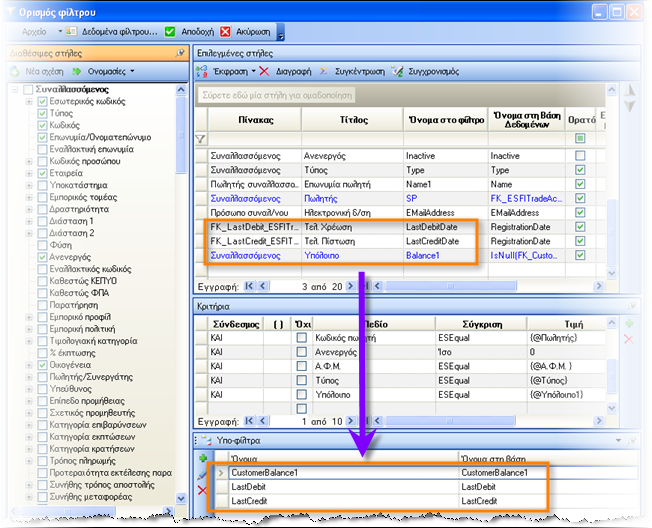Add sub-filter with green plus icon
Image resolution: width=652 pixels, height=528 pixels.
203,458
